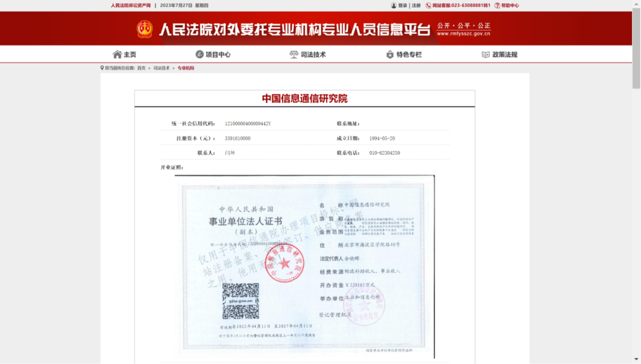Go to 首页 in the breadcrumb
Screen dimensions: 641x364
(x=141, y=68)
